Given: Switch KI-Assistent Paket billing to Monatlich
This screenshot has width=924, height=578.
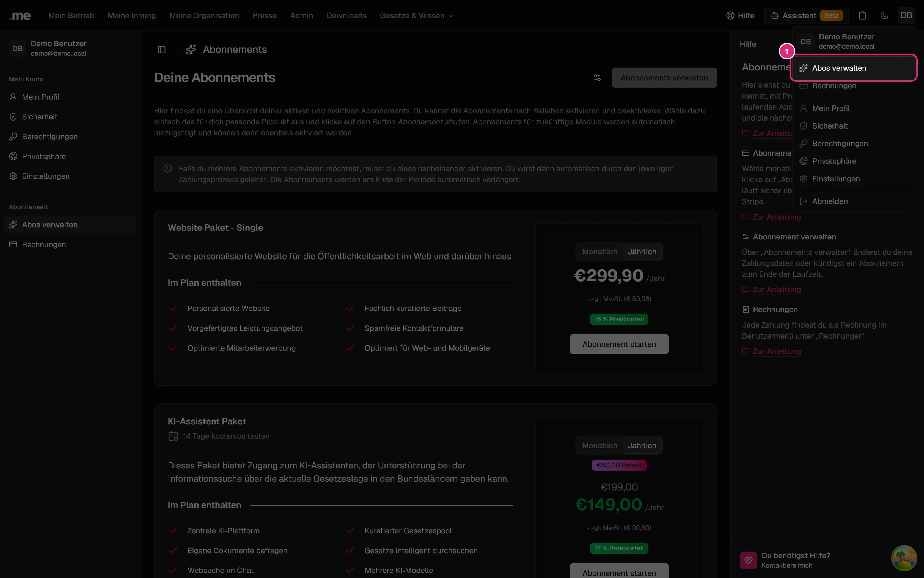Looking at the screenshot, I should (x=599, y=446).
